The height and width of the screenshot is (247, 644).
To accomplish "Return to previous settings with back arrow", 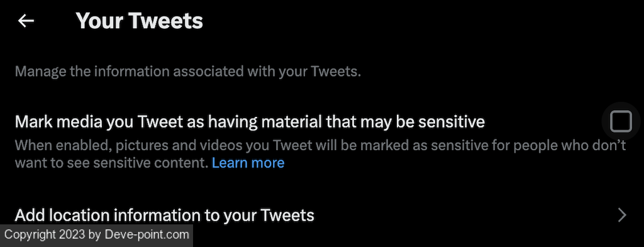I will point(26,21).
